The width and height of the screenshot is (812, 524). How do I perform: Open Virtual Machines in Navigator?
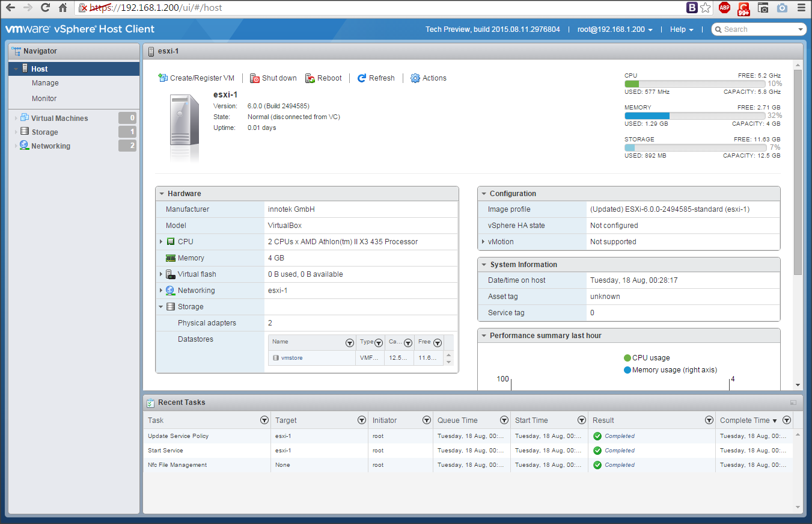pos(59,119)
